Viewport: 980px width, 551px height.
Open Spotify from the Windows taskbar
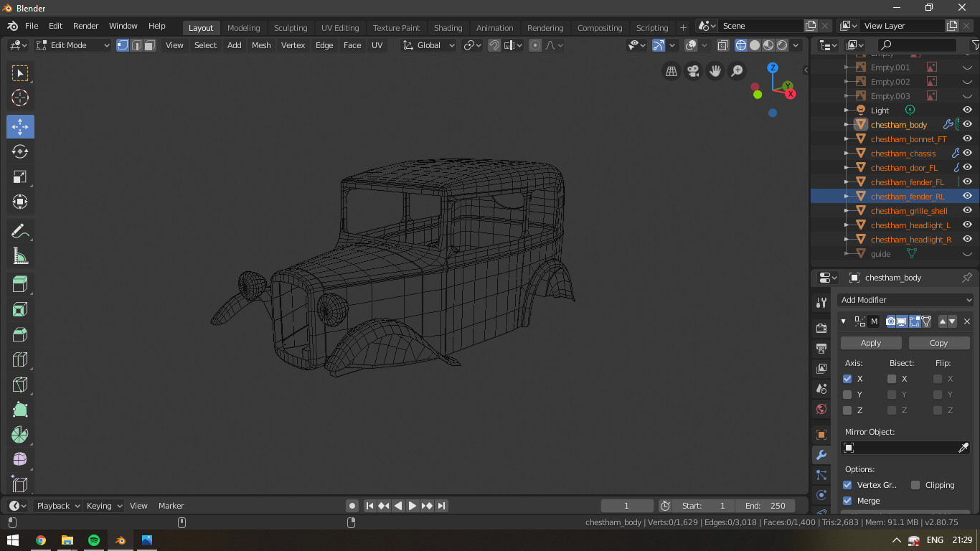tap(94, 540)
